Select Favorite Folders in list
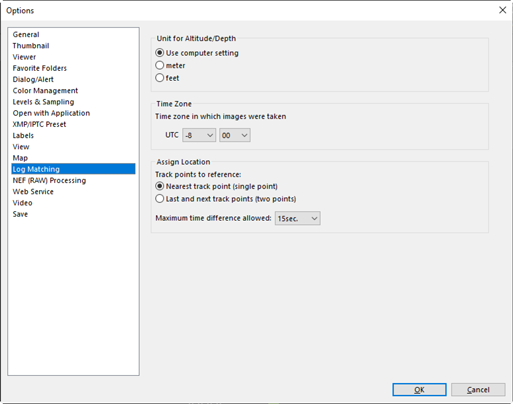Viewport: 513px width, 404px height. [x=40, y=68]
